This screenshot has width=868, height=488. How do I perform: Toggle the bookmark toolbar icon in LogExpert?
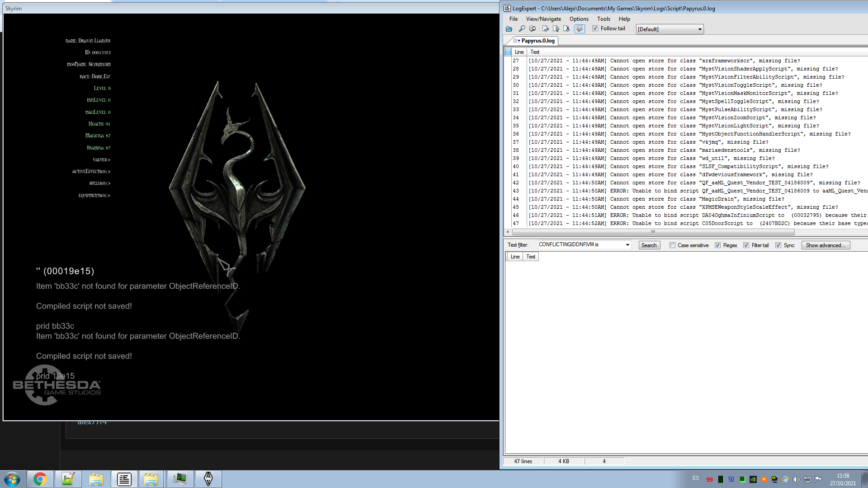(x=546, y=29)
